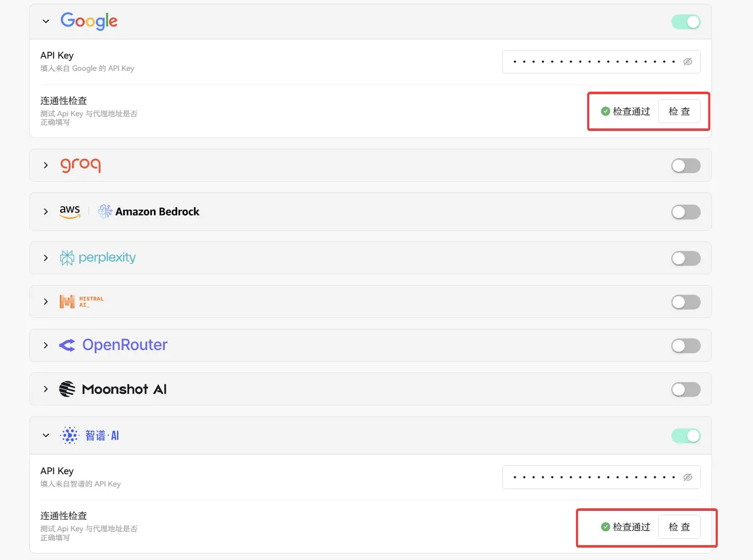Focus the 智谱 API Key input field
Image resolution: width=753 pixels, height=560 pixels.
[592, 477]
